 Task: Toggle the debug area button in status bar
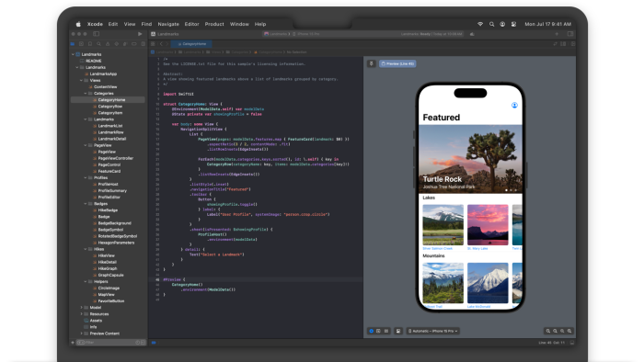pos(571,343)
